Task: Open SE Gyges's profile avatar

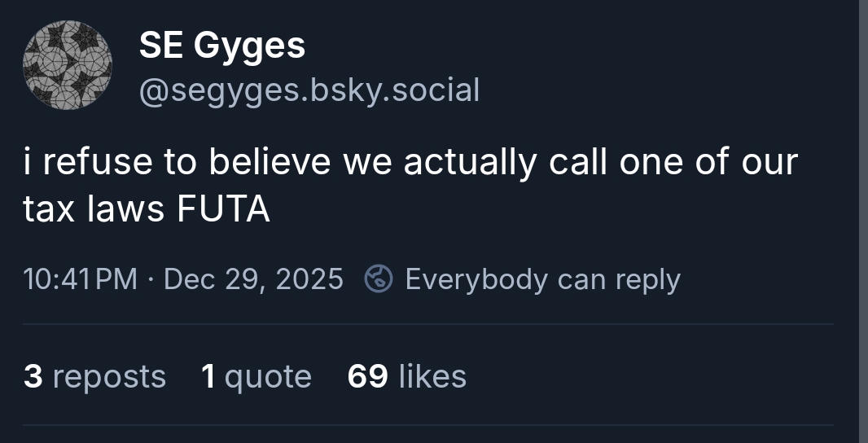Action: 67,65
